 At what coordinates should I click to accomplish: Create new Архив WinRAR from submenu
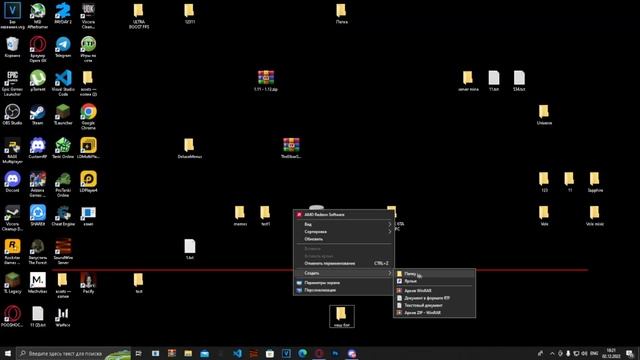pyautogui.click(x=435, y=291)
